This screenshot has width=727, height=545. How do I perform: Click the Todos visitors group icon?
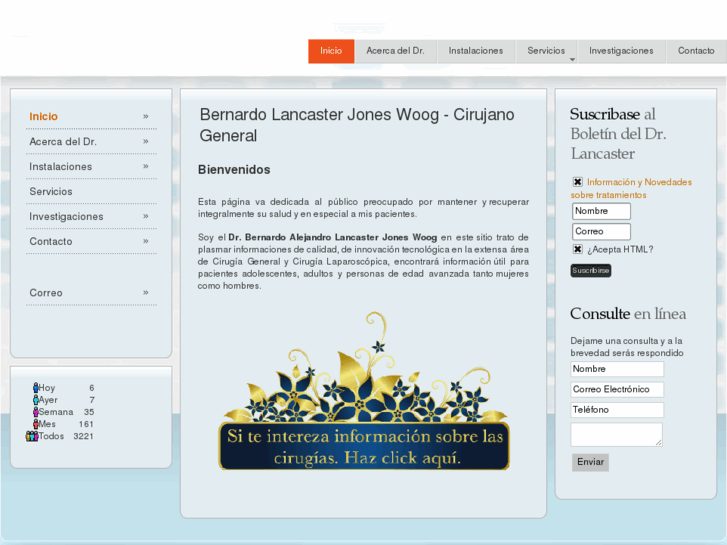coord(32,436)
